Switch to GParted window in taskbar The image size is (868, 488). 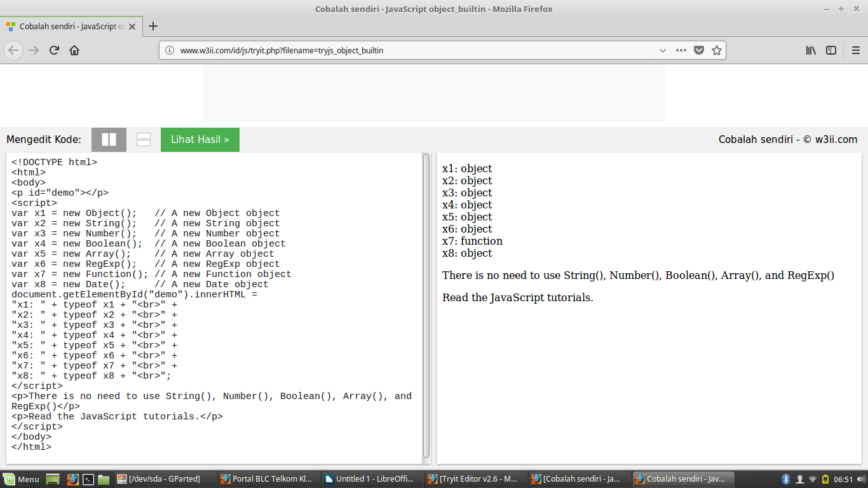coord(164,479)
